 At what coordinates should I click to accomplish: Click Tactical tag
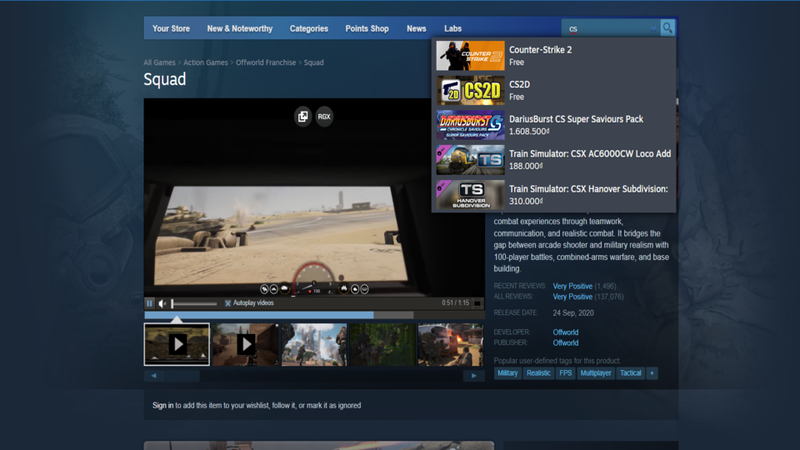630,373
